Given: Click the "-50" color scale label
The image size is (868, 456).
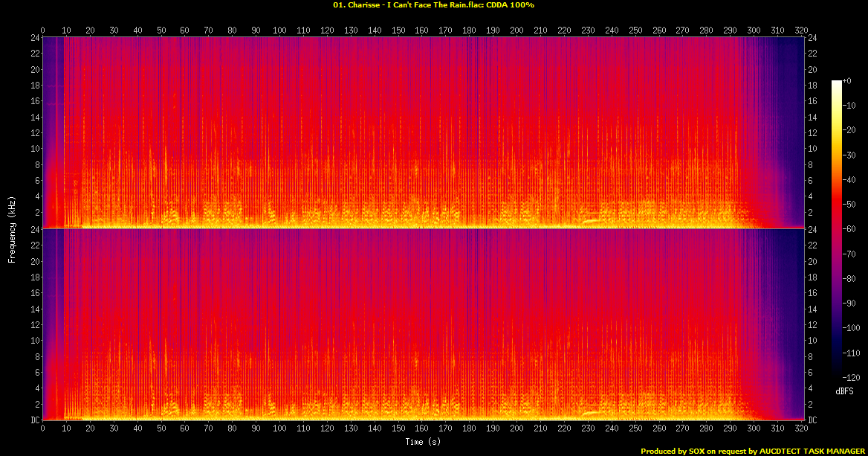Looking at the screenshot, I should click(849, 205).
